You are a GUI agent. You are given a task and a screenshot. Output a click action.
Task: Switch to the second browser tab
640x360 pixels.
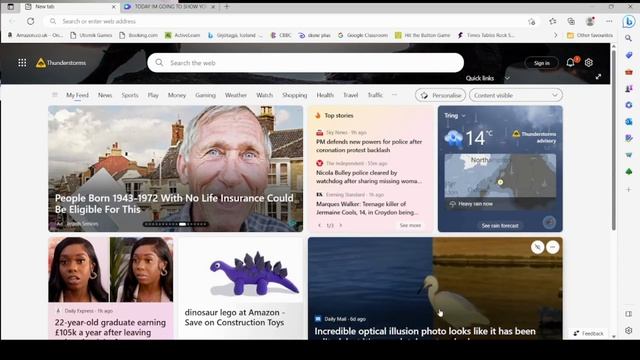pos(169,7)
